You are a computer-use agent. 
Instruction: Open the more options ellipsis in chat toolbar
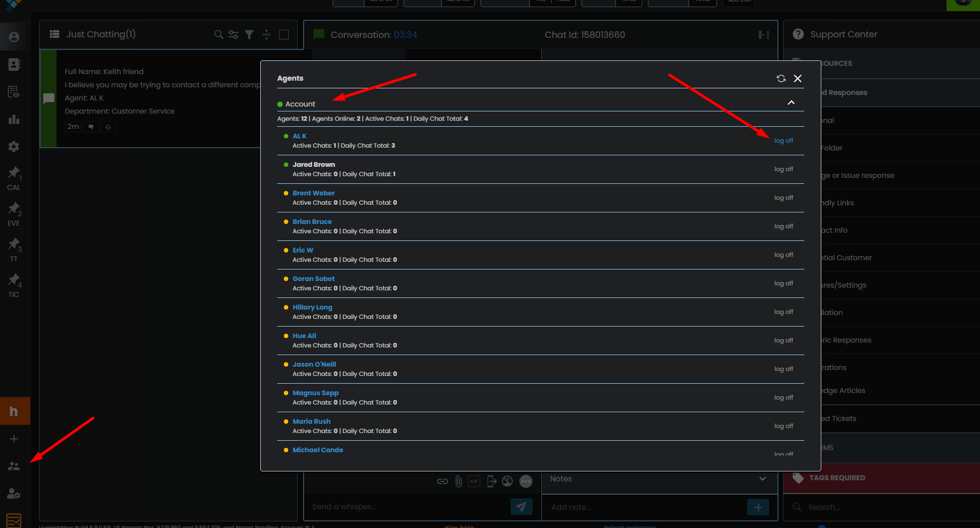coord(526,481)
